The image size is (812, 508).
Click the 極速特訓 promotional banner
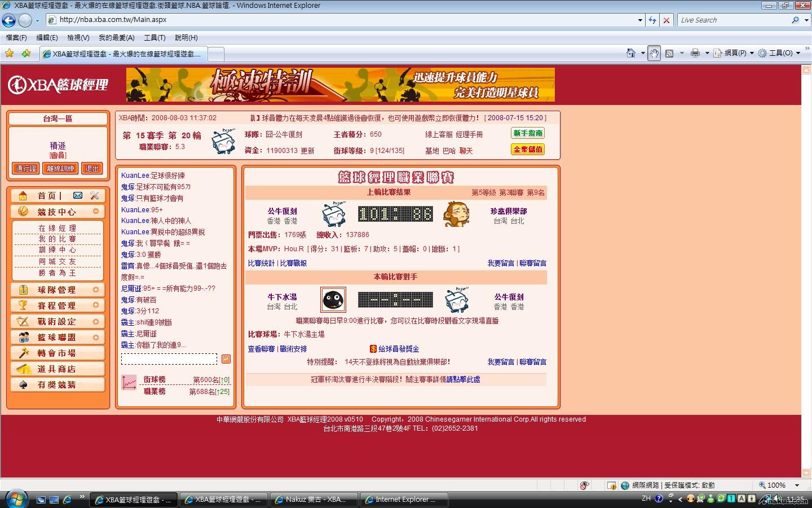click(341, 85)
